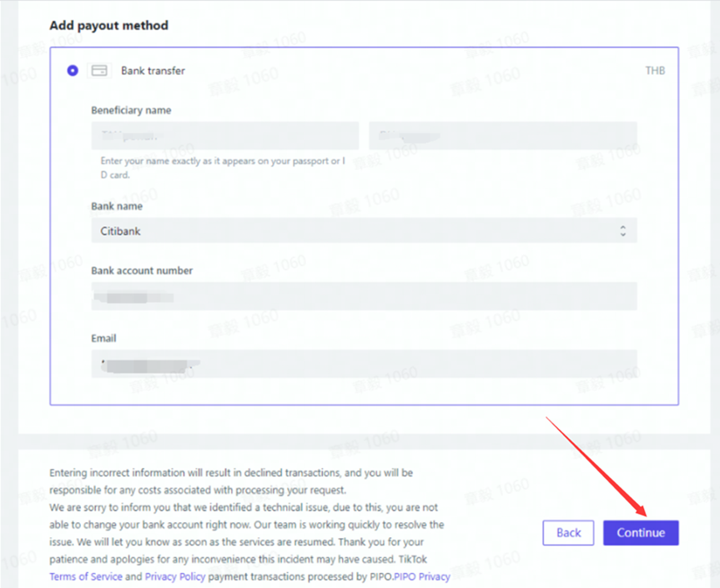Click the Add payout method heading
Viewport: 720px width, 588px height.
tap(108, 26)
